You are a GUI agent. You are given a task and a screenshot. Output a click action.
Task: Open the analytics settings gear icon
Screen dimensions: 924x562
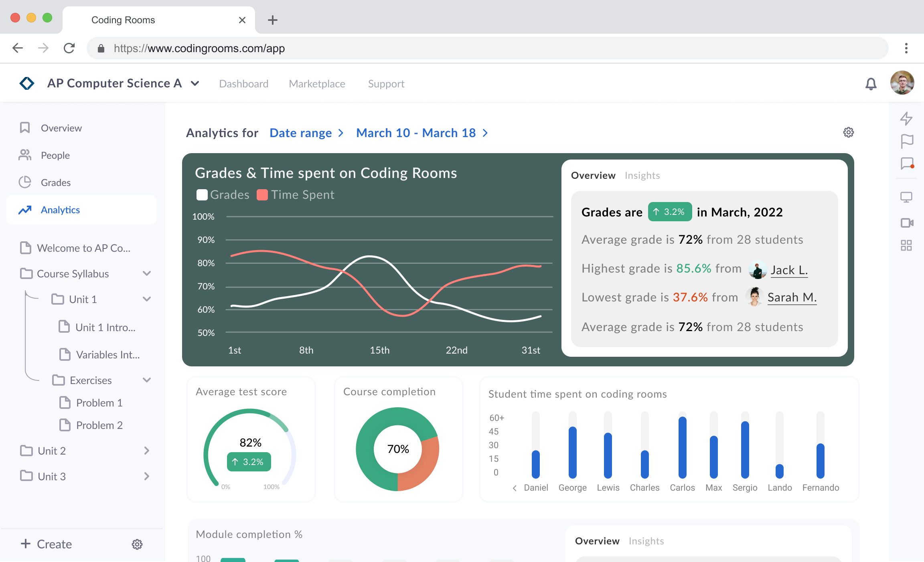(x=848, y=132)
